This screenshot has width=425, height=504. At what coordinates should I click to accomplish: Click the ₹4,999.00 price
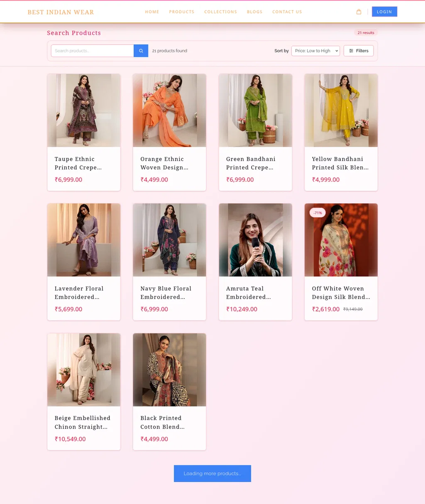tap(326, 180)
